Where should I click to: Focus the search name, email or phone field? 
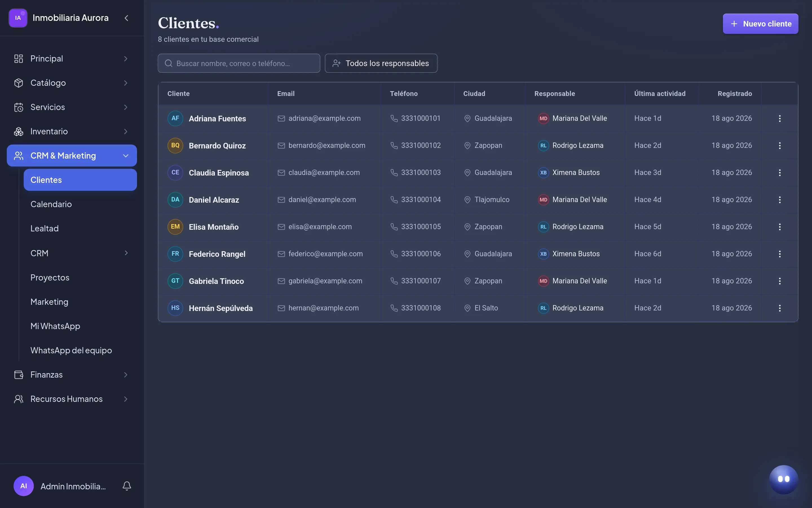point(239,63)
